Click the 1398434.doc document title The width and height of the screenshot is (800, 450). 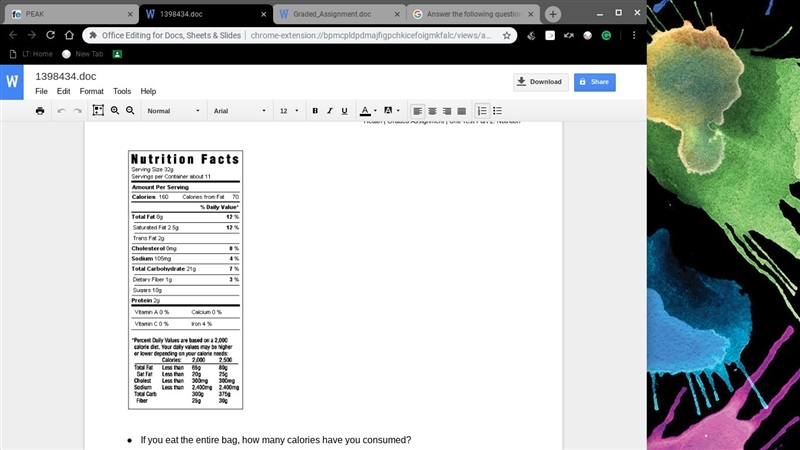pyautogui.click(x=65, y=77)
